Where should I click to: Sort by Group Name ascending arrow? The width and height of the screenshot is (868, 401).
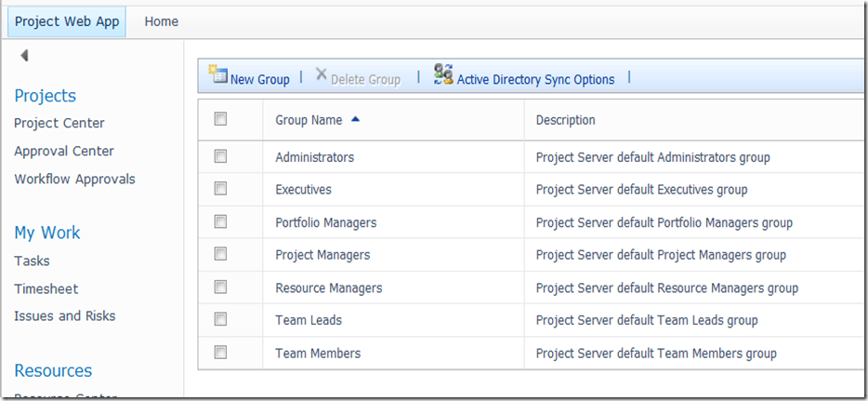[x=356, y=119]
